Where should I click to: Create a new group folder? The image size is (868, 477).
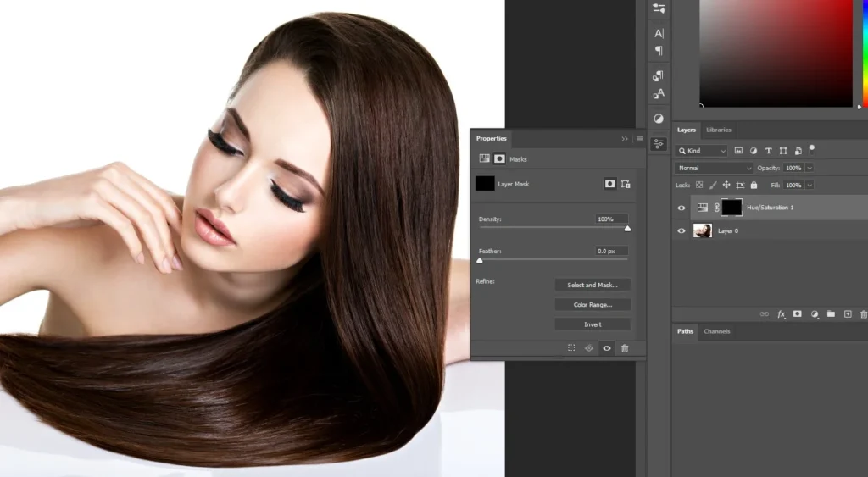point(831,313)
